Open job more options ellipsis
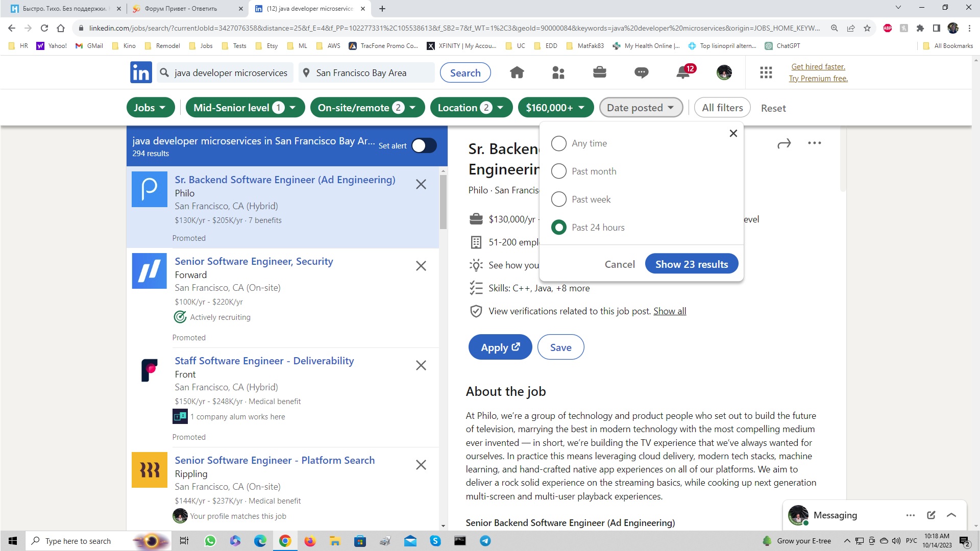 point(815,143)
